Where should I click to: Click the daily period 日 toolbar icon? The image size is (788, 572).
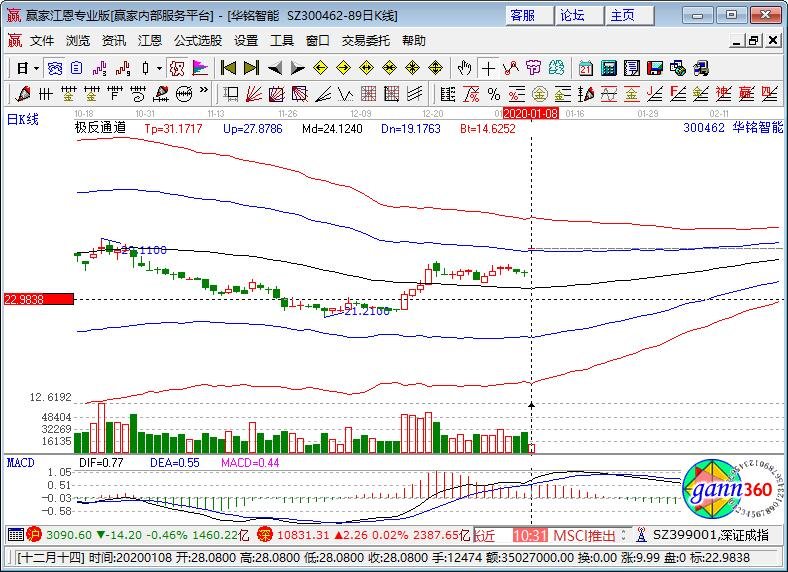[22, 68]
